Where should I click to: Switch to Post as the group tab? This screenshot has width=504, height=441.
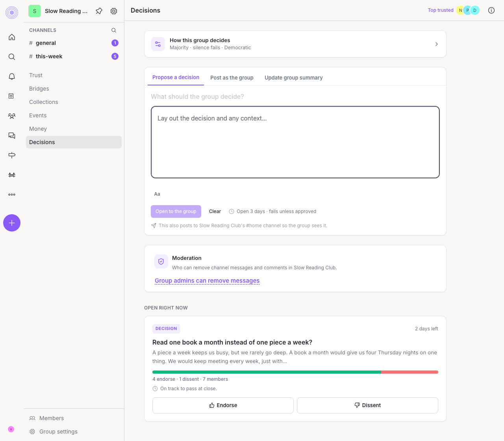[x=232, y=78]
